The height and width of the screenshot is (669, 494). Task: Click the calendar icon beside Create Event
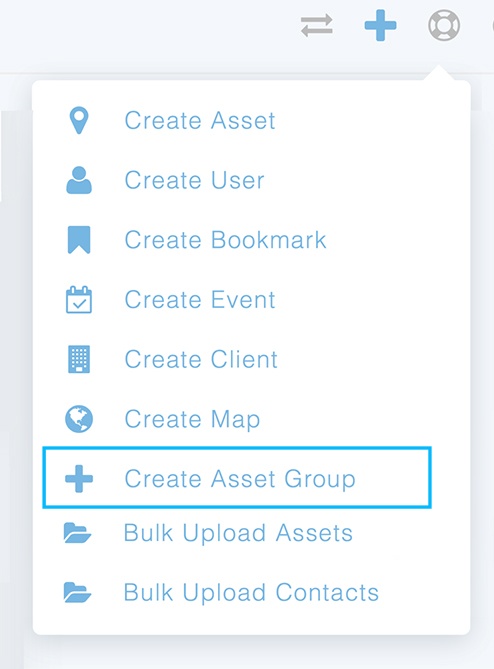(79, 300)
